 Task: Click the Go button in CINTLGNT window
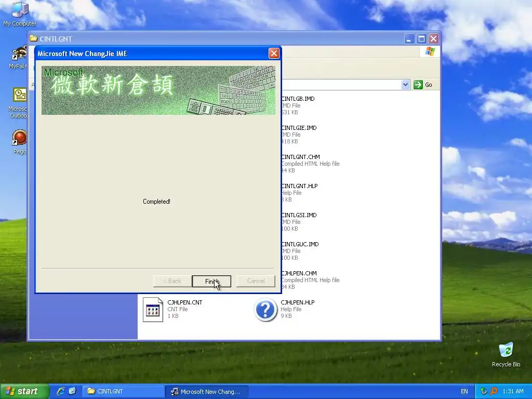click(x=423, y=85)
